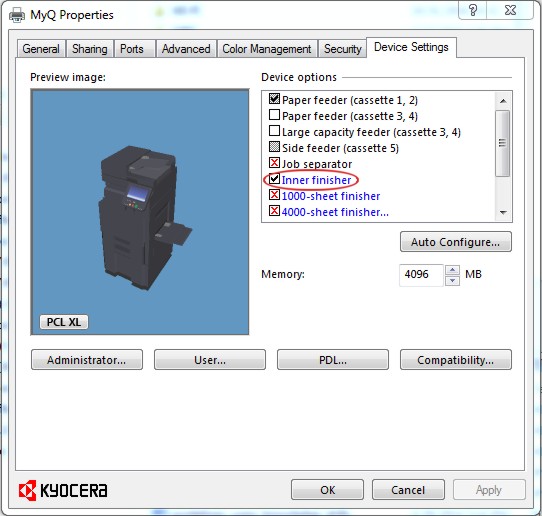Uncheck Paper feeder (cassette 1, 2)
Image resolution: width=542 pixels, height=516 pixels.
(x=274, y=99)
